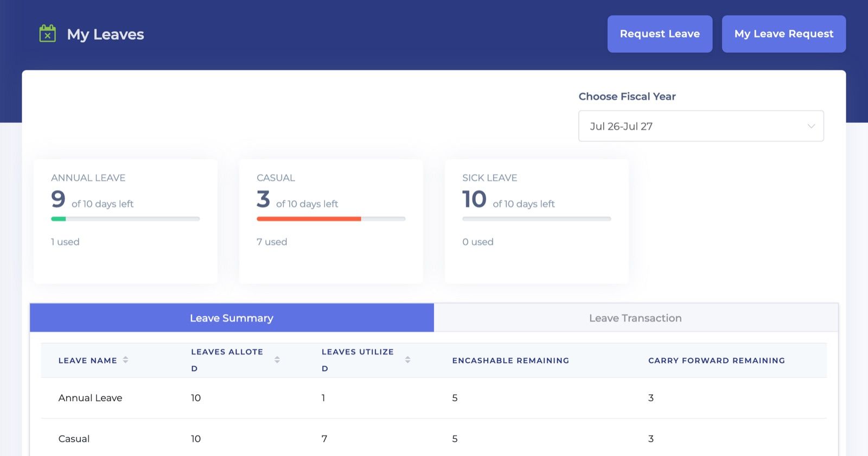Image resolution: width=868 pixels, height=456 pixels.
Task: Click the Encashable Remaining column header
Action: tap(510, 360)
